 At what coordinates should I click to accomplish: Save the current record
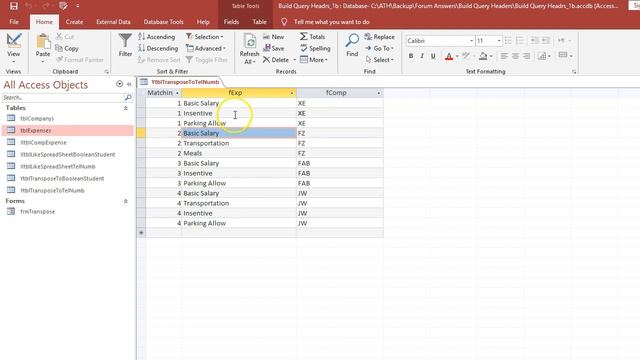pos(273,48)
